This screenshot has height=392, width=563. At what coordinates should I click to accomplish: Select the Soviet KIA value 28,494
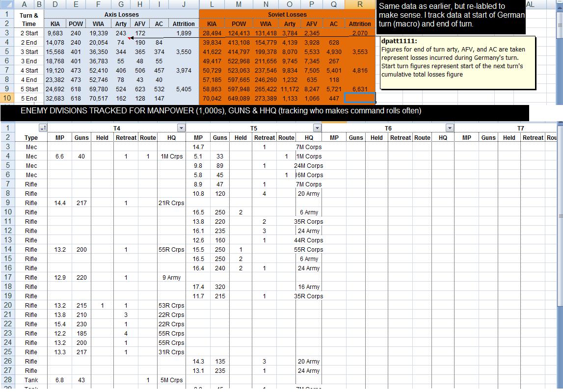212,33
